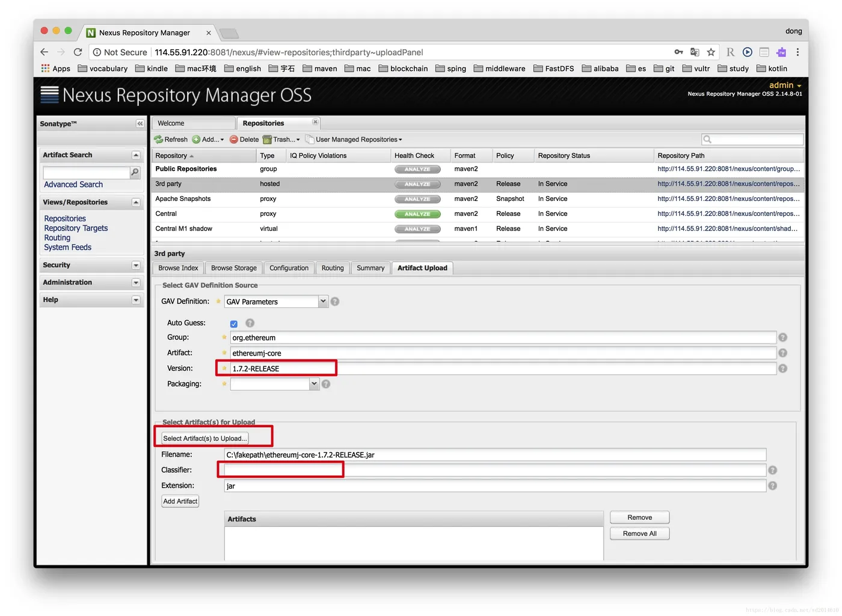The width and height of the screenshot is (842, 616).
Task: Open the admin user dropdown
Action: click(x=785, y=85)
